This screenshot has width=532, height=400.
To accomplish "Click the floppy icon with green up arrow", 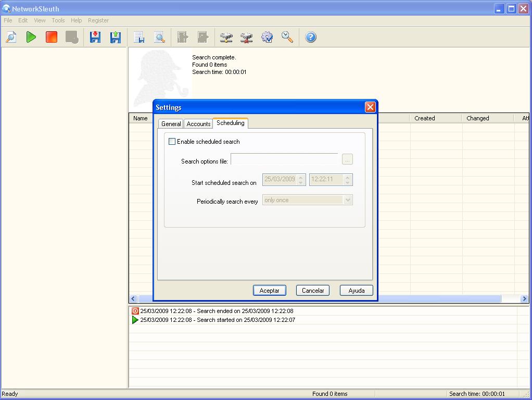I will click(x=116, y=37).
